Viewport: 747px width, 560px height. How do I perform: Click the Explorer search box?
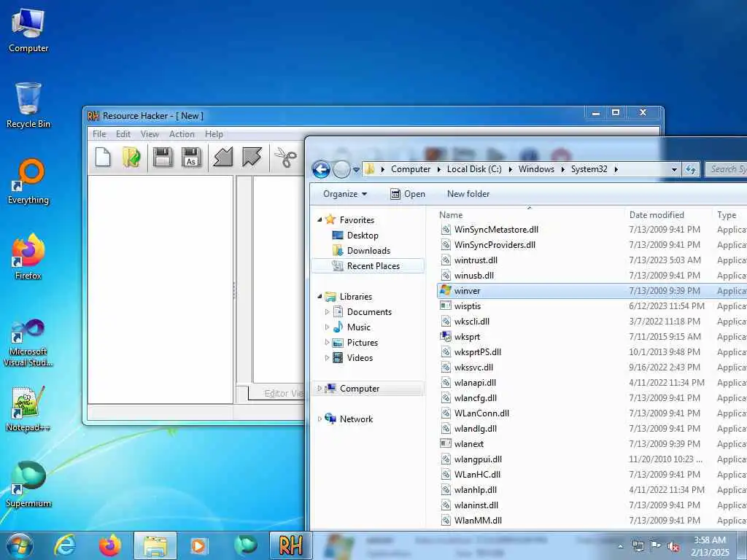(x=726, y=169)
